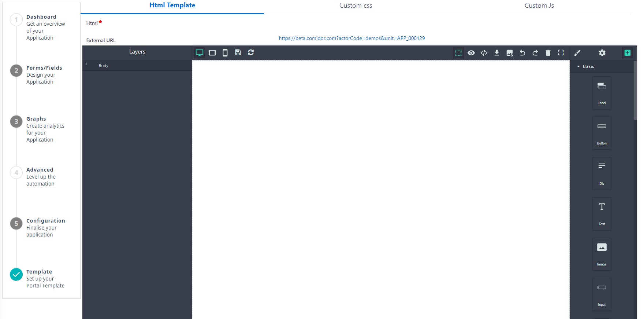Click the Body layer move handle
This screenshot has width=644, height=319.
(87, 64)
